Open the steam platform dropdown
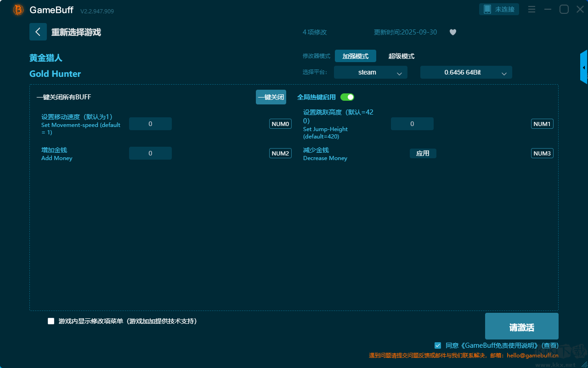588x368 pixels. 370,72
